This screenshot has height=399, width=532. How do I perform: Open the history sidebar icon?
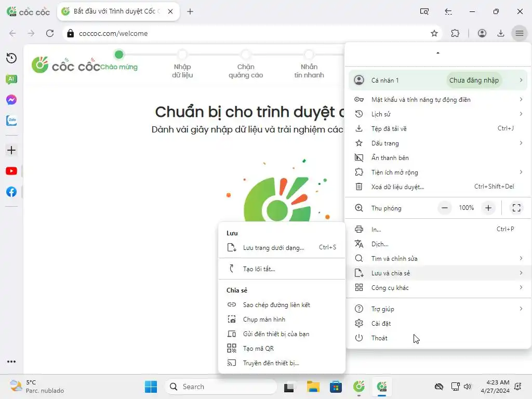tap(11, 58)
